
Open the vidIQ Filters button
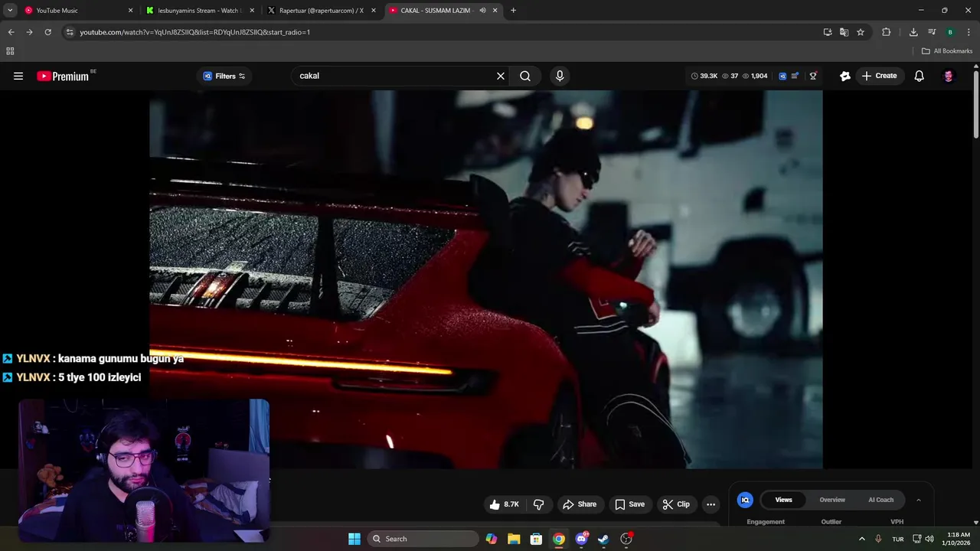pyautogui.click(x=224, y=76)
